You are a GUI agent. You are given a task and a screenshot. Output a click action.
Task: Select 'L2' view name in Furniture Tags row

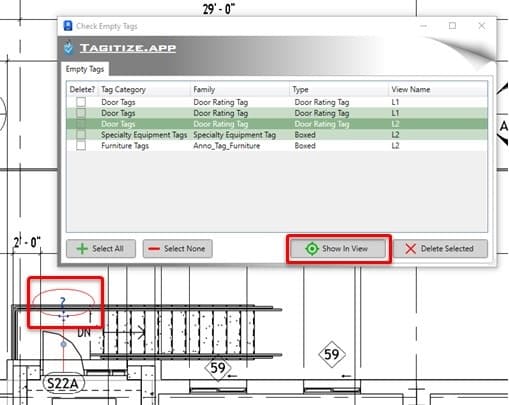click(x=395, y=146)
